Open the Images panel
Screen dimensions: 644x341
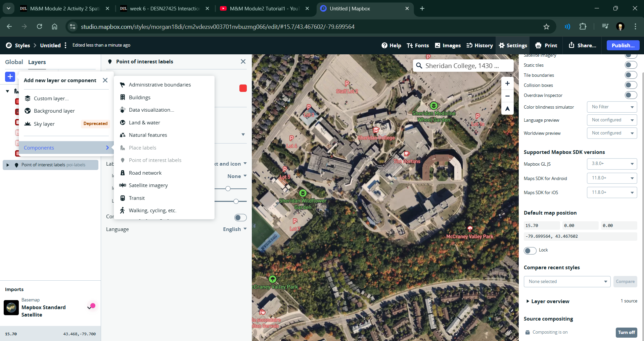click(x=448, y=45)
